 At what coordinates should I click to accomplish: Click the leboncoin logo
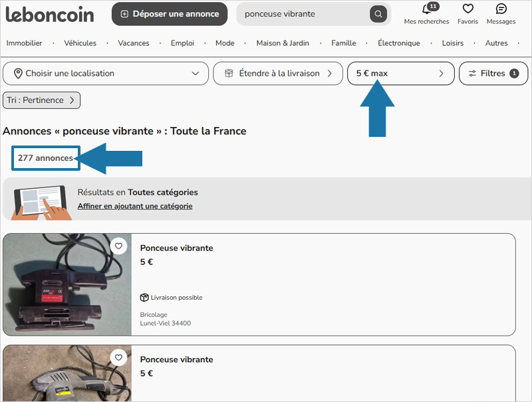(49, 14)
